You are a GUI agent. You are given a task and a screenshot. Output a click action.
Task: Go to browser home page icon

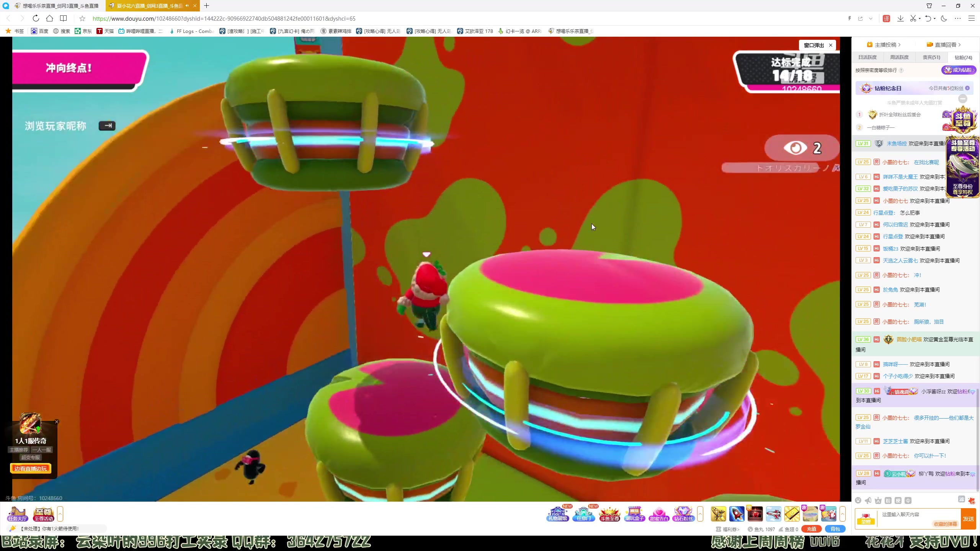[x=49, y=18]
